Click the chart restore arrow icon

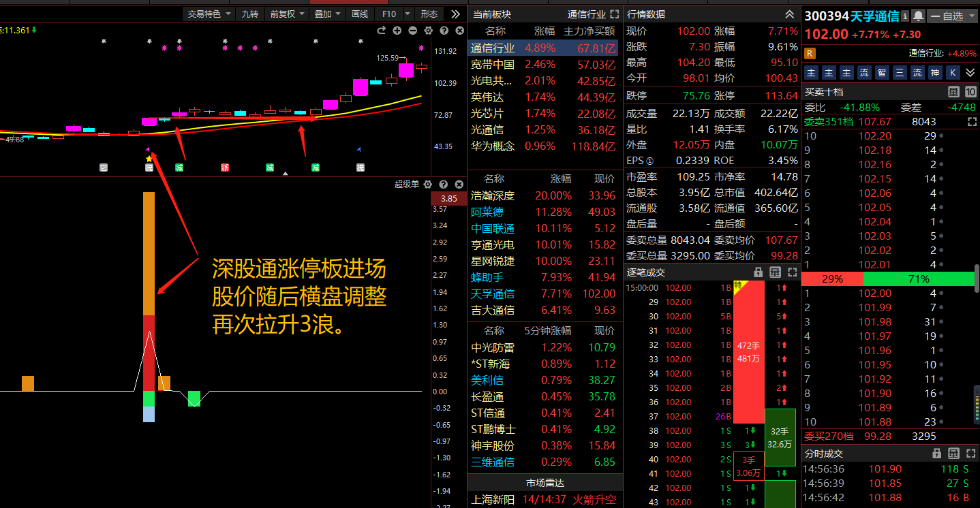(382, 31)
